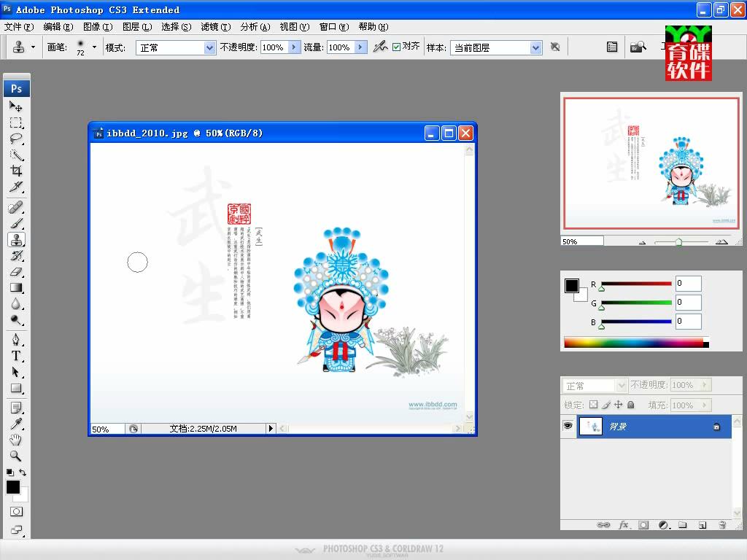The height and width of the screenshot is (560, 747).
Task: Click add layer style fx button
Action: (x=624, y=525)
